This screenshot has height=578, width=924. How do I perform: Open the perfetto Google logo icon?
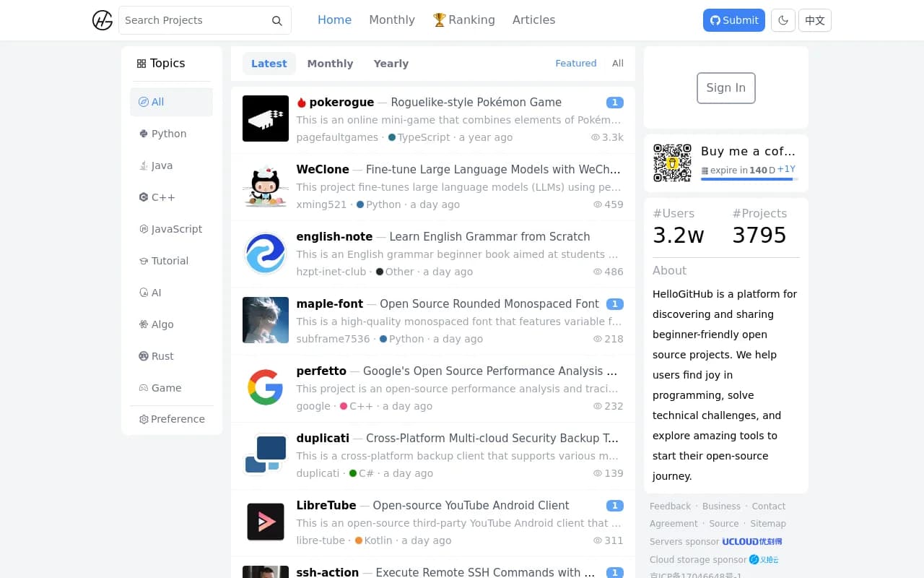click(x=266, y=387)
